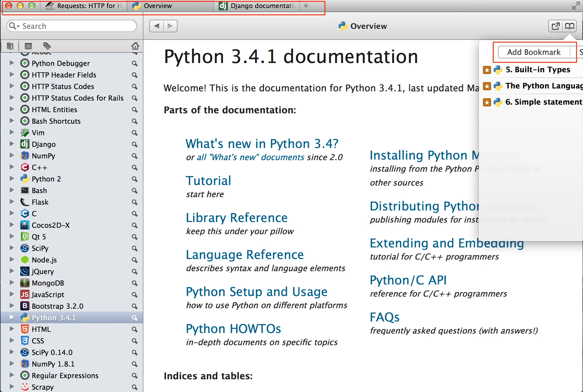Click the home icon in sidebar

click(x=135, y=46)
